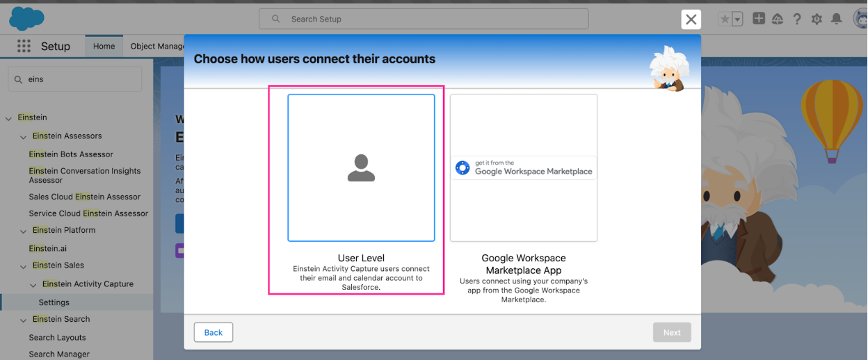Open the Notifications bell
The image size is (868, 360).
[x=837, y=19]
